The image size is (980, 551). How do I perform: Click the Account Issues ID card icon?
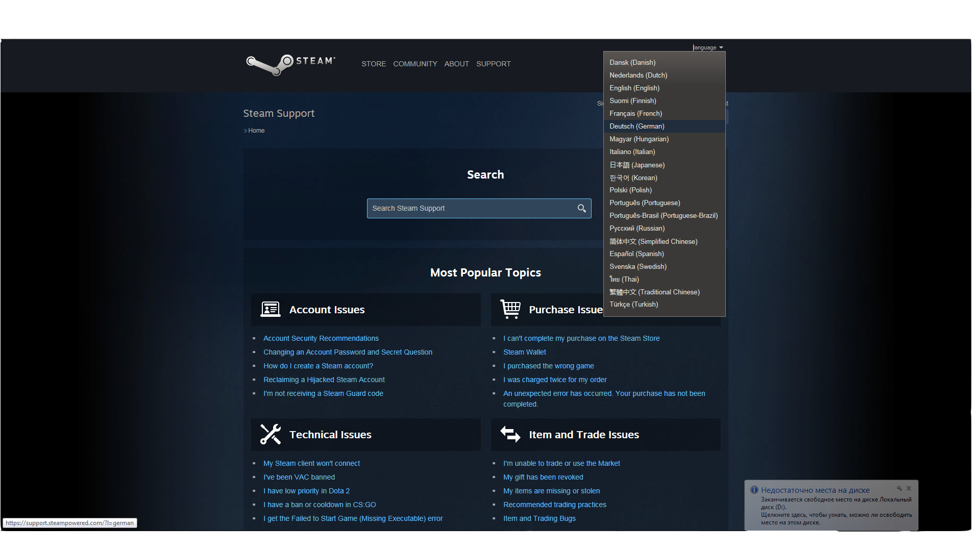[x=270, y=309]
